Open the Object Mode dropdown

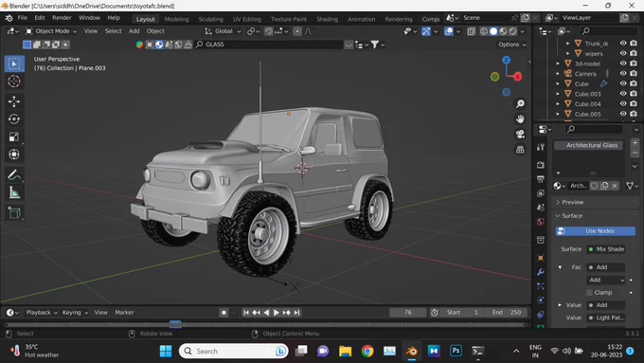point(51,31)
